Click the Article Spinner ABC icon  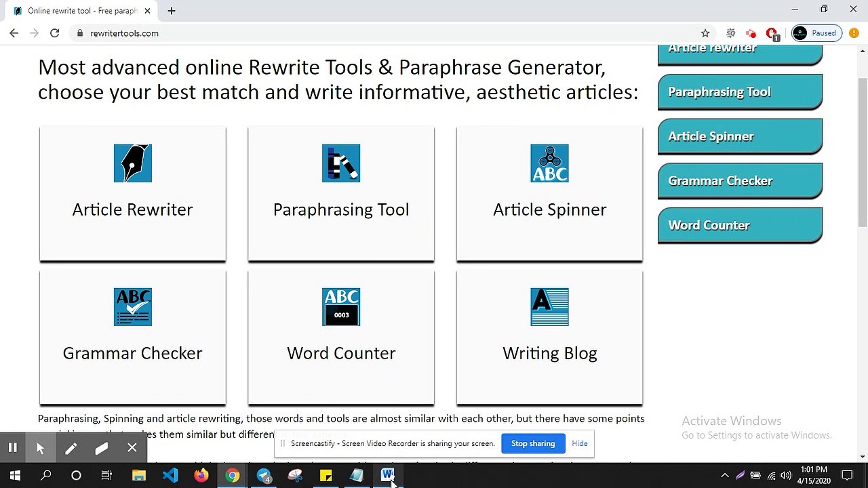pyautogui.click(x=550, y=163)
